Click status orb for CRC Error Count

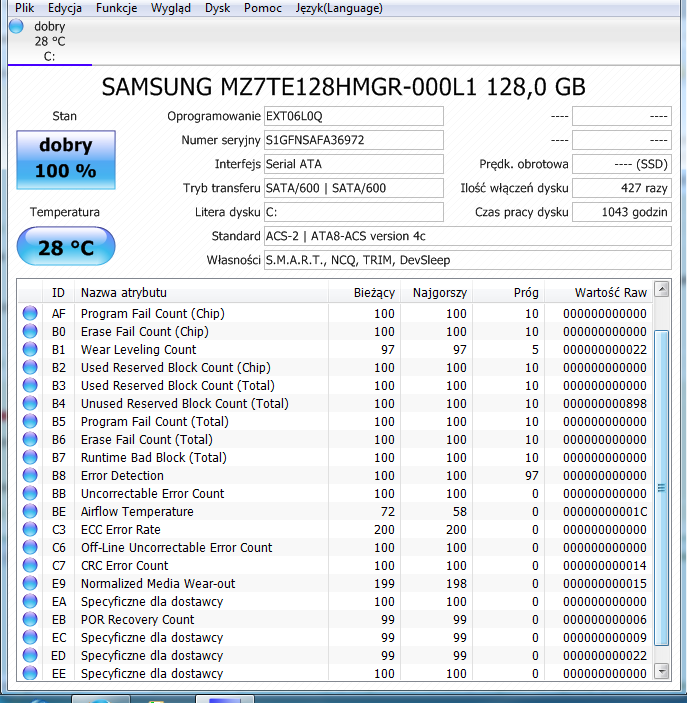30,565
